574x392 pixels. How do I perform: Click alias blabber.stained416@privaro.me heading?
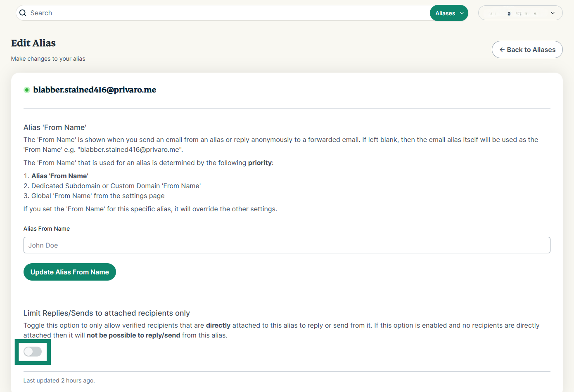tap(95, 90)
